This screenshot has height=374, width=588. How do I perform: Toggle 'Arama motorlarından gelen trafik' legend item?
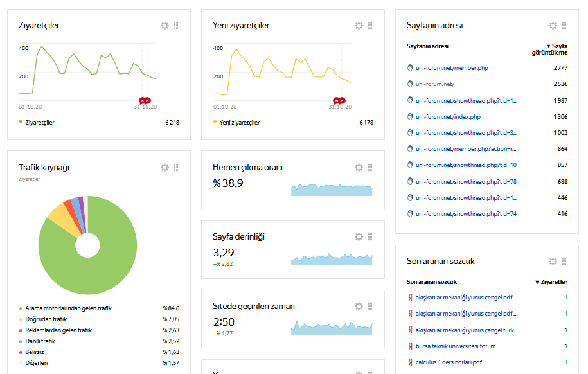click(68, 308)
